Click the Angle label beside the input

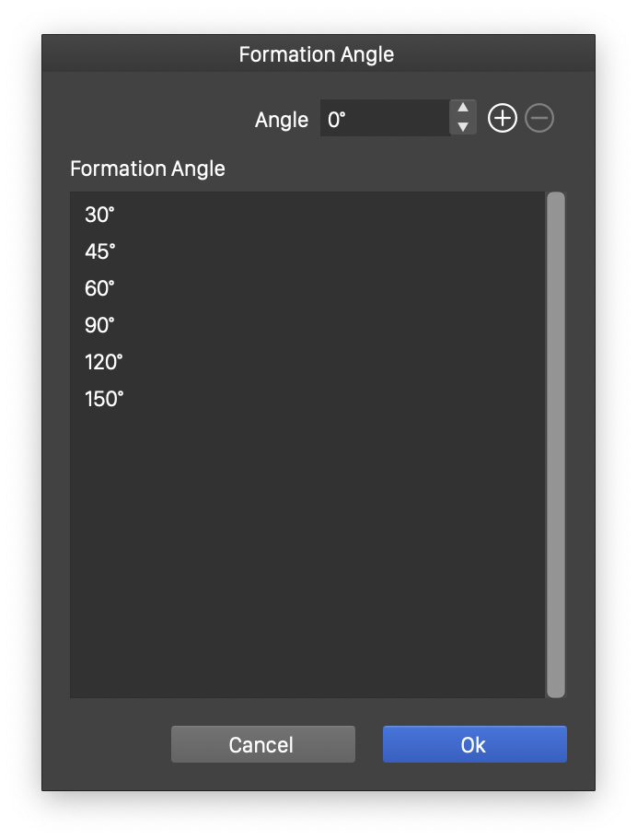click(281, 120)
